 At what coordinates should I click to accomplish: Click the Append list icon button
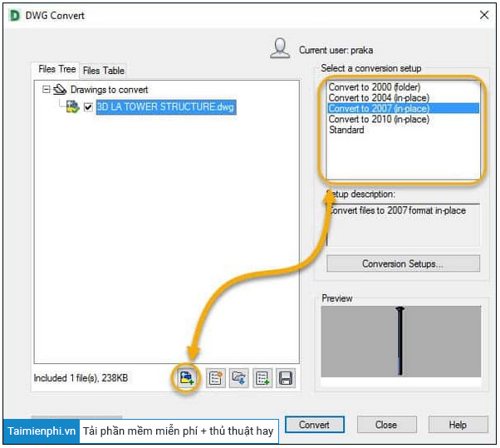262,378
